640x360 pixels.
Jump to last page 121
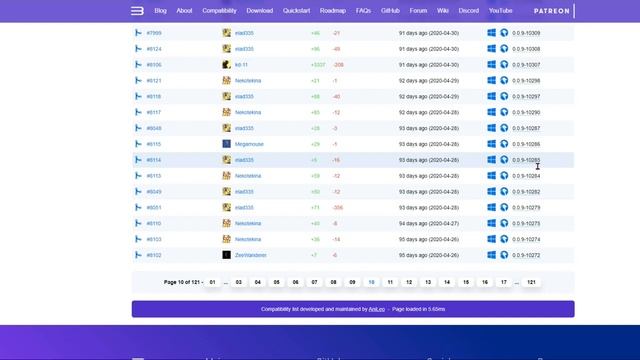pyautogui.click(x=531, y=282)
